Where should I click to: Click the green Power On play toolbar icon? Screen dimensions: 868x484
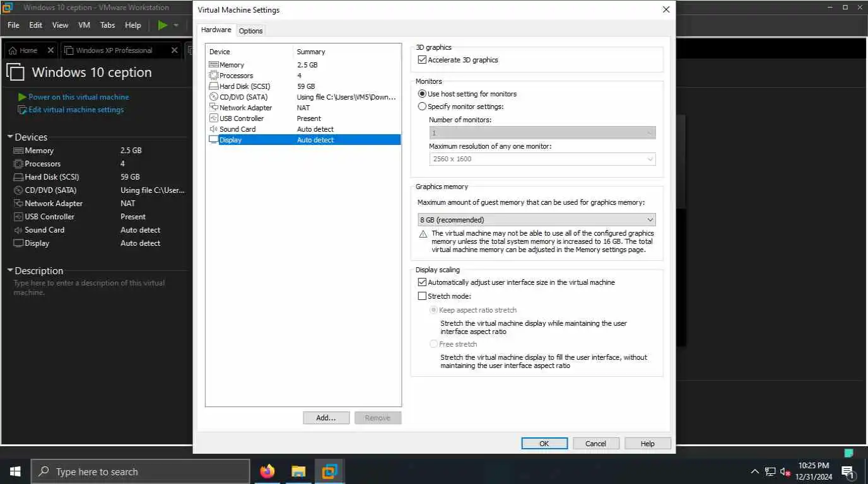(163, 25)
